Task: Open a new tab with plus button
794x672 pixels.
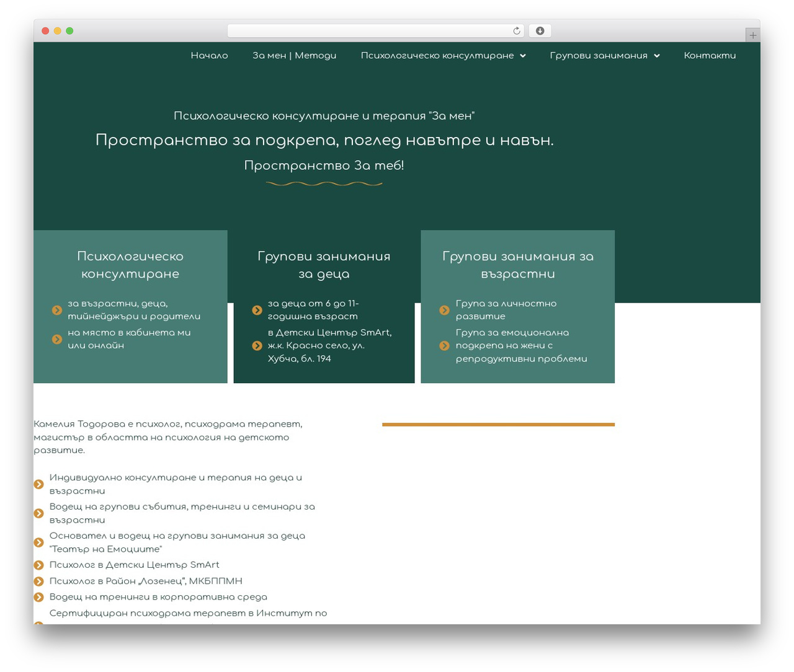Action: point(752,35)
